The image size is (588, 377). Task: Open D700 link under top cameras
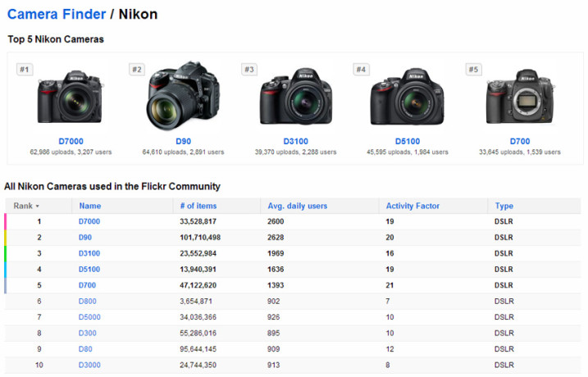[520, 141]
